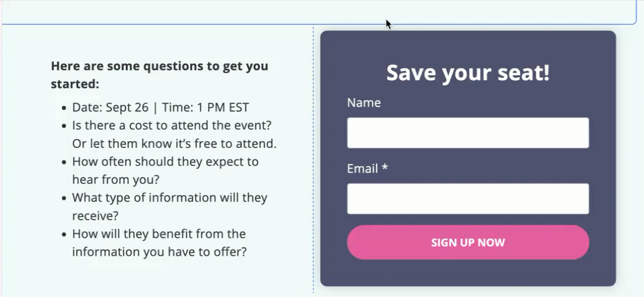
Task: Click the Name input field
Action: tap(467, 133)
